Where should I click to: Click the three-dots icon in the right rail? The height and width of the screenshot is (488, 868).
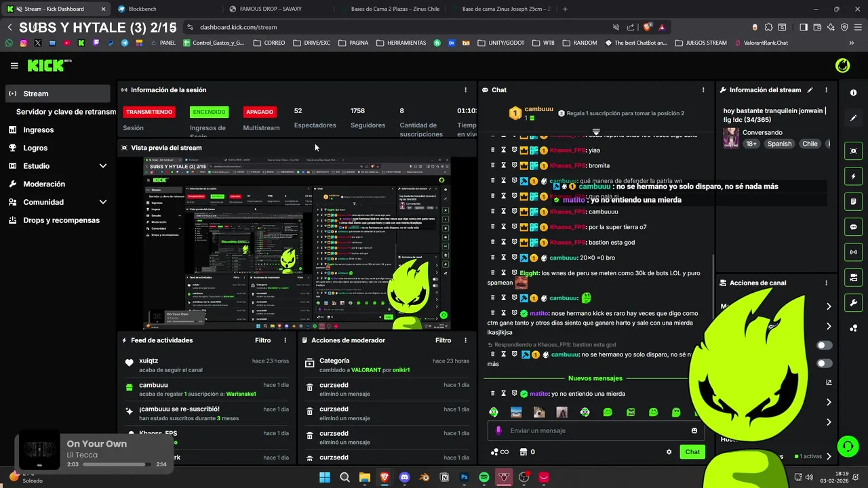pos(853,328)
